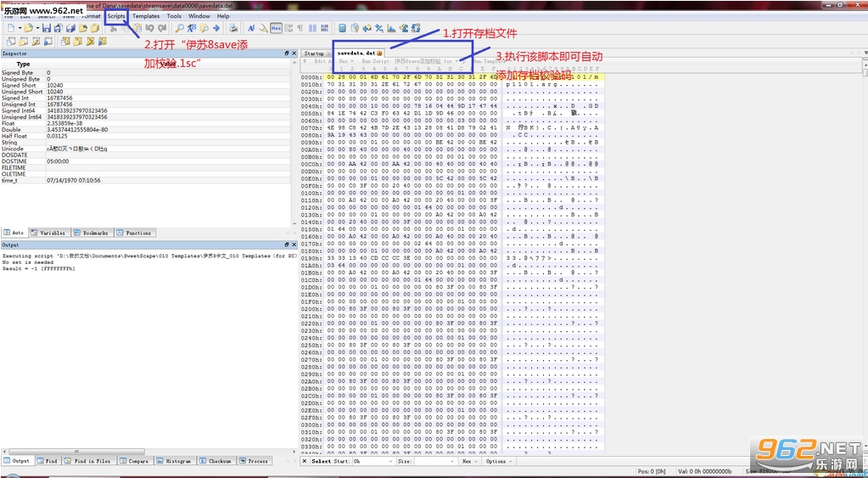
Task: Click hex row offset 0040h
Action: click(313, 105)
